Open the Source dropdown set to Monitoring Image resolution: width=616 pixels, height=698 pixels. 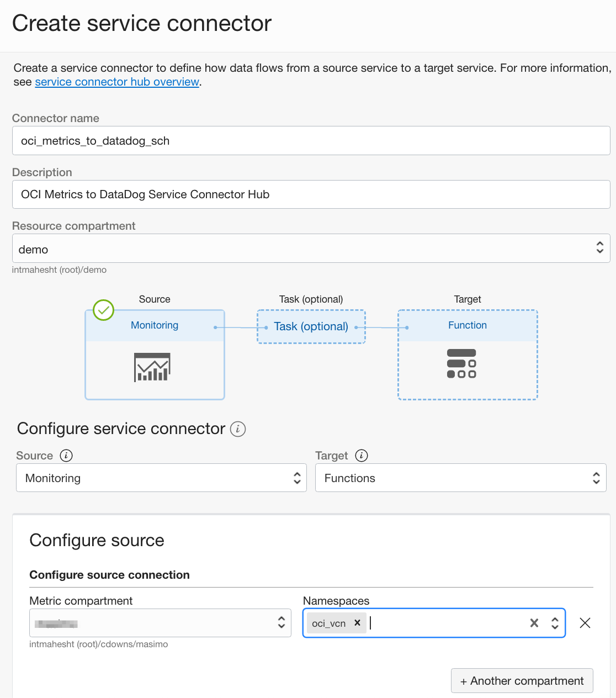tap(297, 478)
